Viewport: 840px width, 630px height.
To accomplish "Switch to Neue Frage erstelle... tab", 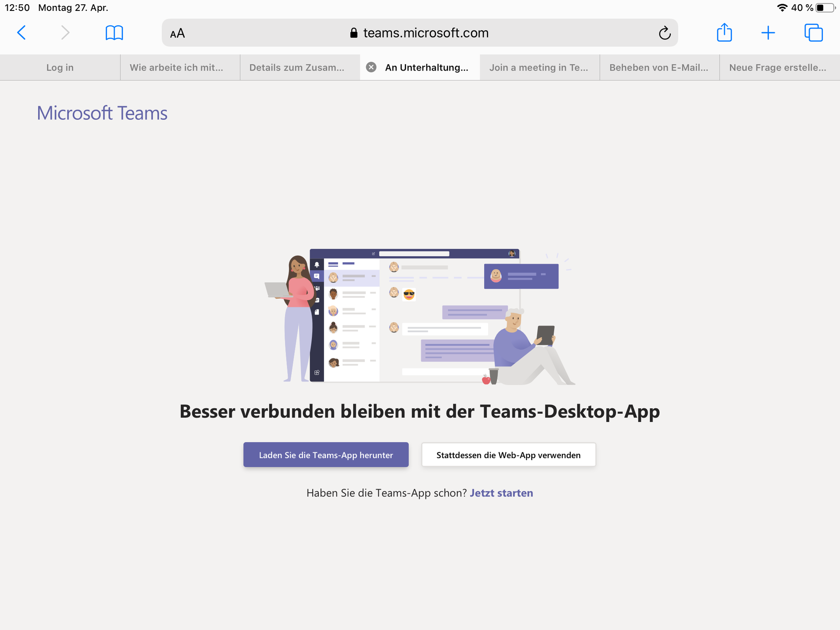I will point(780,68).
